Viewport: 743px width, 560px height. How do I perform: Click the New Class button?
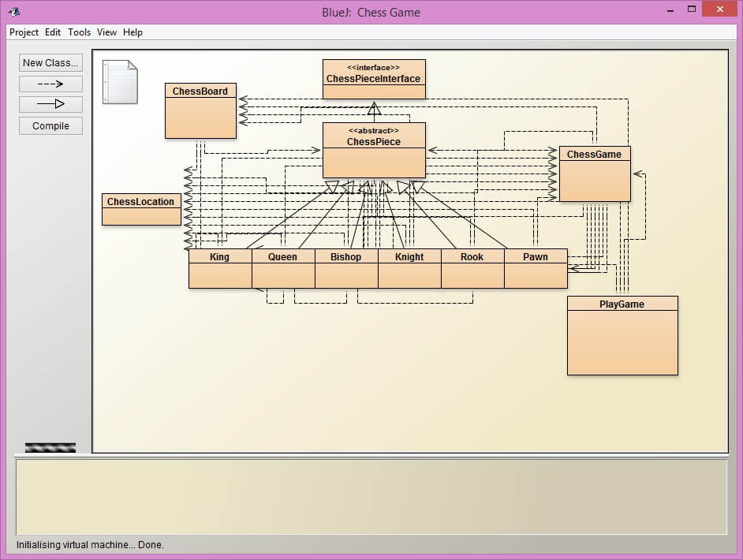coord(50,63)
